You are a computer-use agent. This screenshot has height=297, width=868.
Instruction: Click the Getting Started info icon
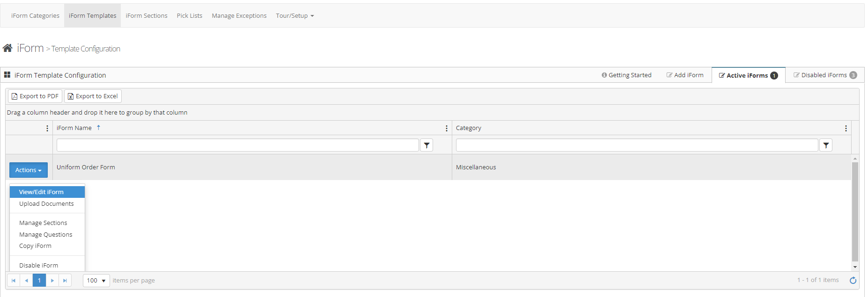(604, 75)
